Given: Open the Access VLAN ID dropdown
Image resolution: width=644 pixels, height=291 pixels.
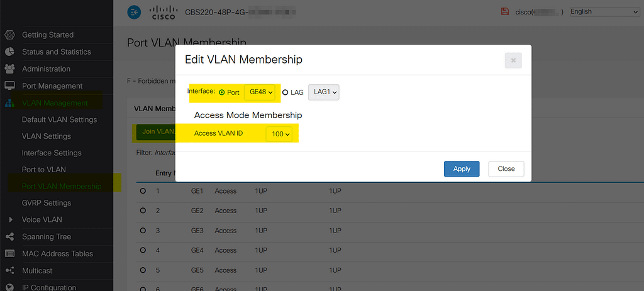Looking at the screenshot, I should tap(279, 134).
